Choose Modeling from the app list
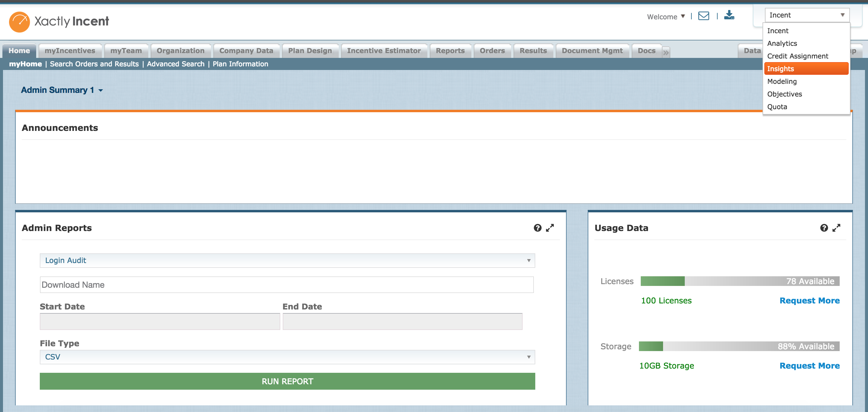868x412 pixels. tap(806, 81)
